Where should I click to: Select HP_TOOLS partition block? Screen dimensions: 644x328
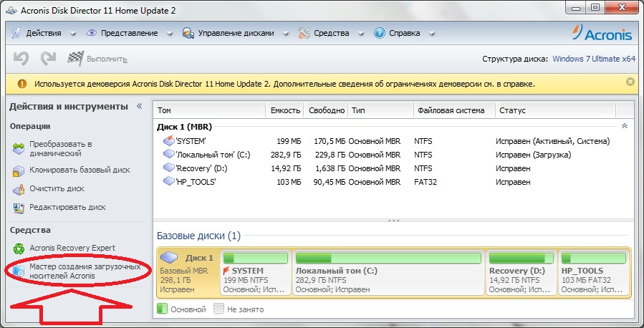pyautogui.click(x=593, y=273)
